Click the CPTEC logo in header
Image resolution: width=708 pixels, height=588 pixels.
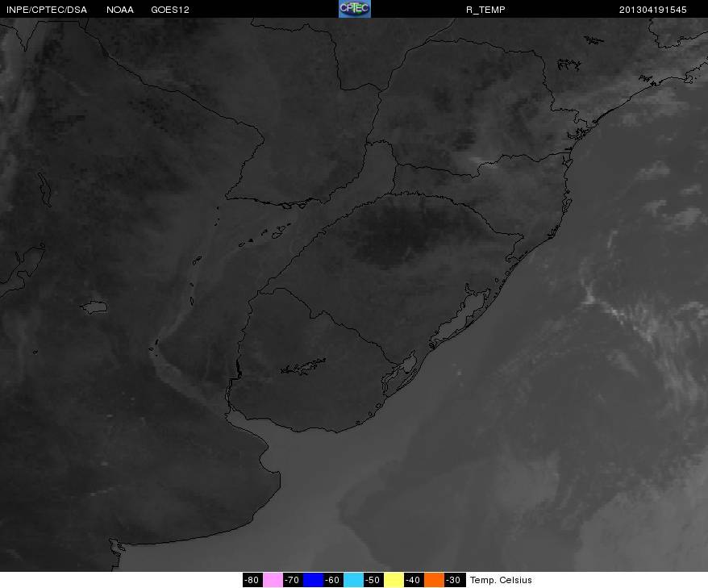355,9
